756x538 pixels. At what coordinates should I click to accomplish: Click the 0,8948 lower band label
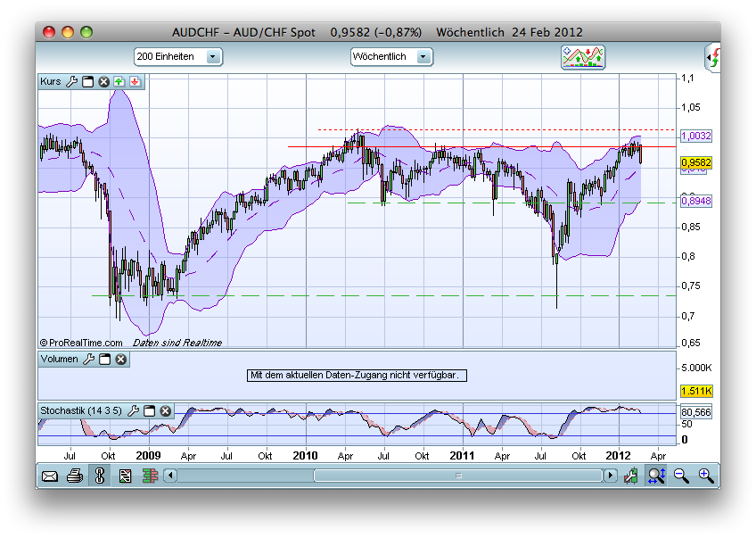point(695,201)
